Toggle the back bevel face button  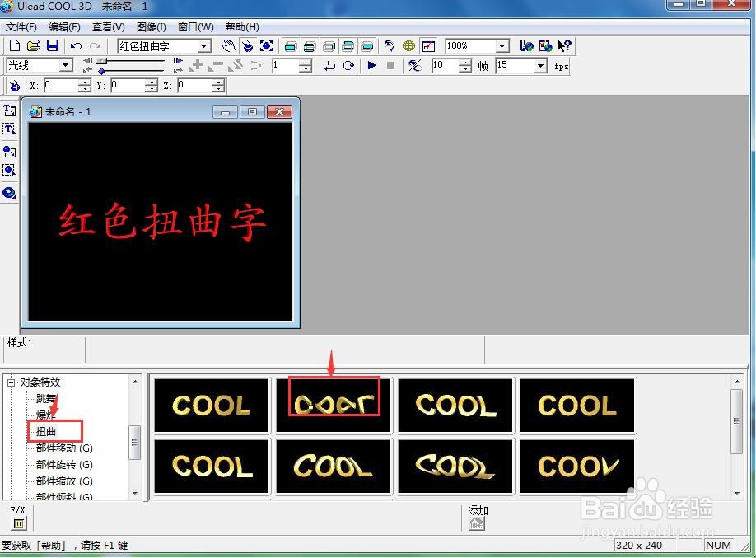(x=348, y=46)
